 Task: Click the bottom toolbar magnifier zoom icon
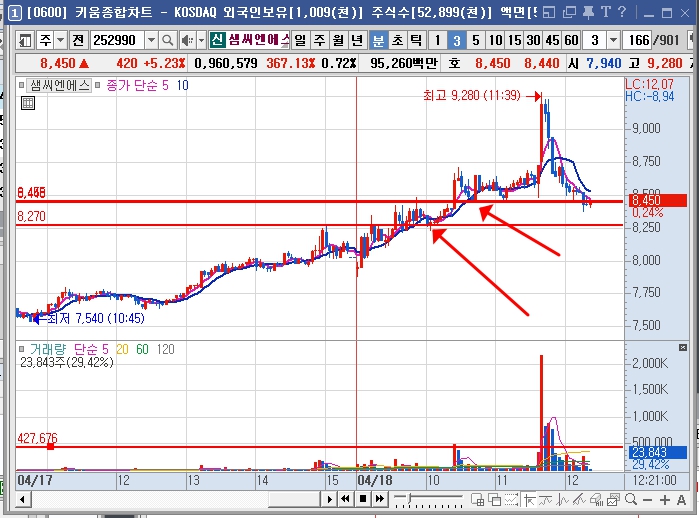631,500
